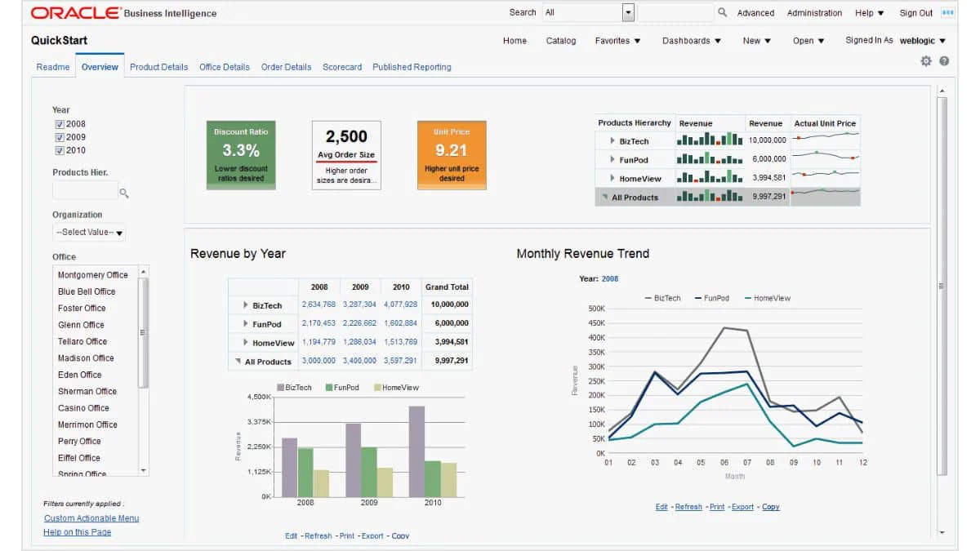Open the Organization Select Value dropdown
The image size is (980, 551).
pos(89,233)
